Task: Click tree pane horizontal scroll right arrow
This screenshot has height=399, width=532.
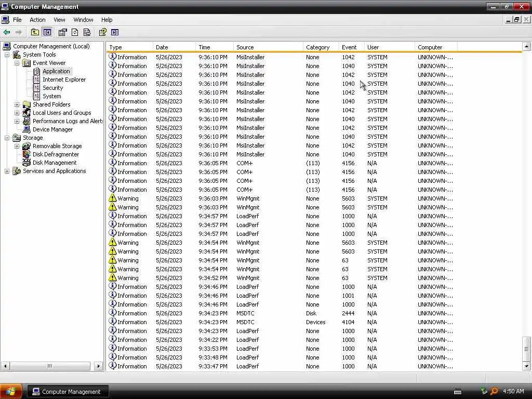Action: 98,366
